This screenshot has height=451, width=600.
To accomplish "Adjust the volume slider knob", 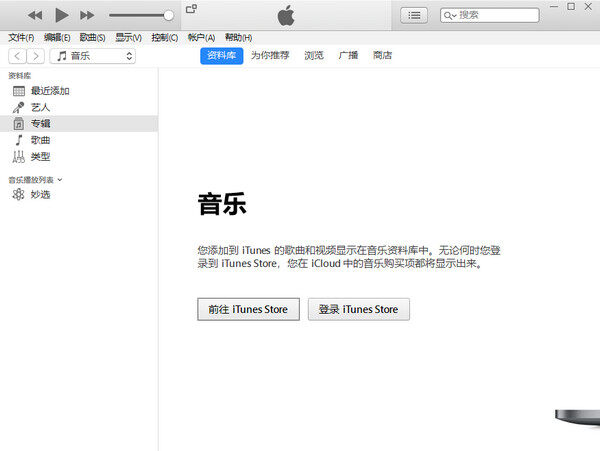I will point(168,15).
